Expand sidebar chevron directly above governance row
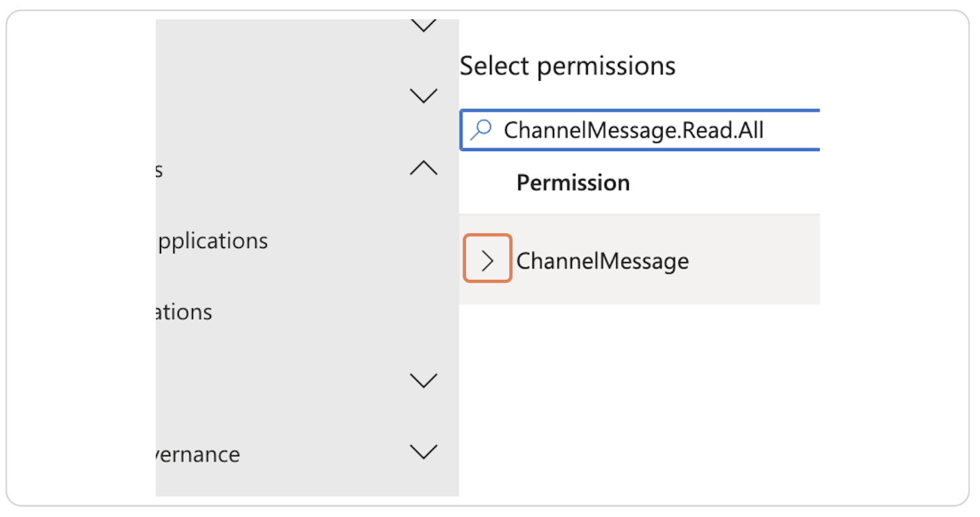Image resolution: width=980 pixels, height=517 pixels. pos(423,380)
